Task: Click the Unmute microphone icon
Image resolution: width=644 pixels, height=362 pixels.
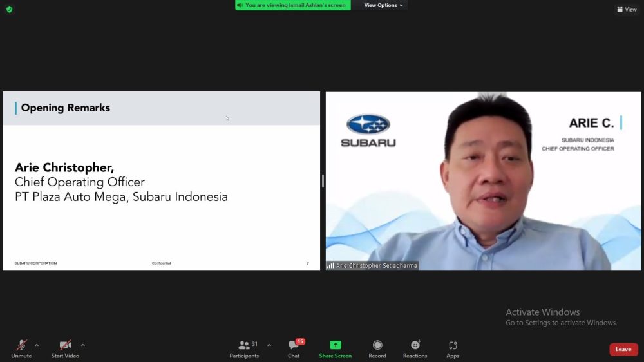Action: pyautogui.click(x=21, y=345)
